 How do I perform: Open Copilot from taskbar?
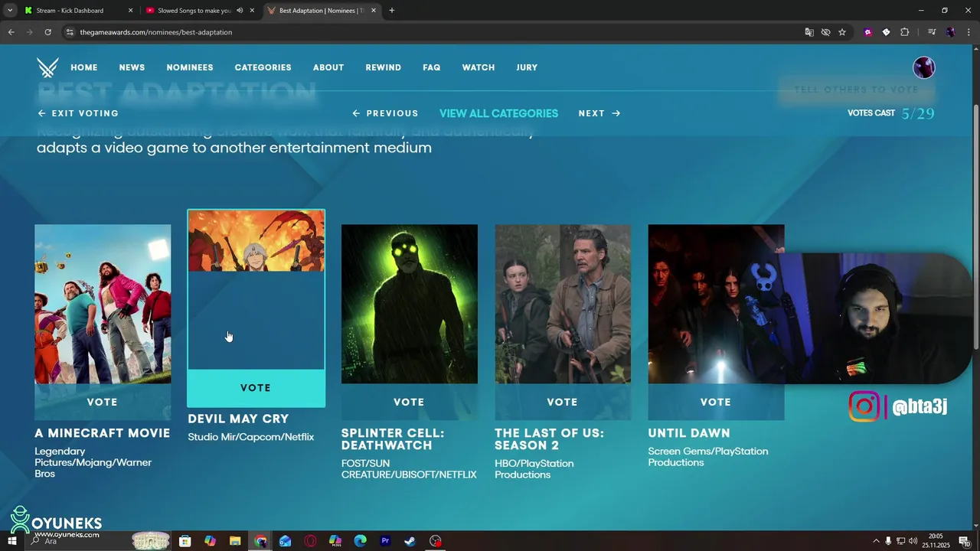coord(210,541)
